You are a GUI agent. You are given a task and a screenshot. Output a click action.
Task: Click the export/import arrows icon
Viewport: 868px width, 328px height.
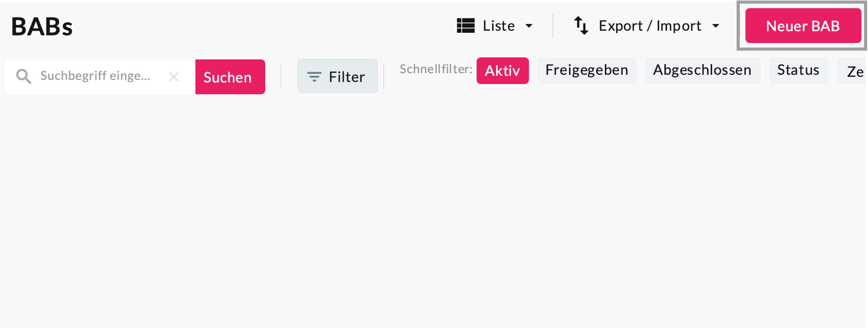click(581, 26)
